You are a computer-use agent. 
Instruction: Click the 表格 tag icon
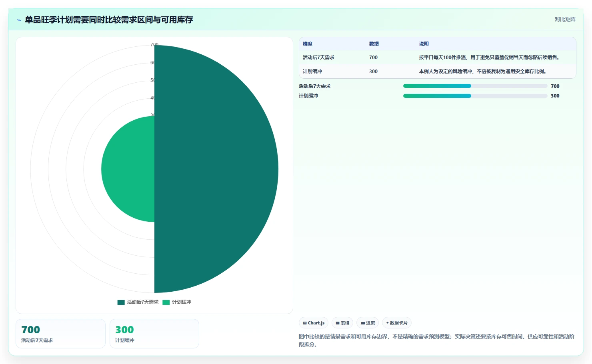(338, 323)
